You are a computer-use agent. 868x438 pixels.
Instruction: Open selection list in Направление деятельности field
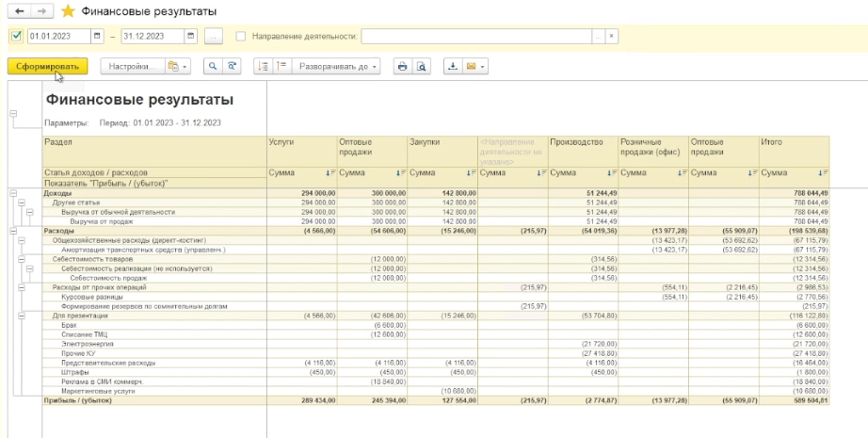(598, 37)
